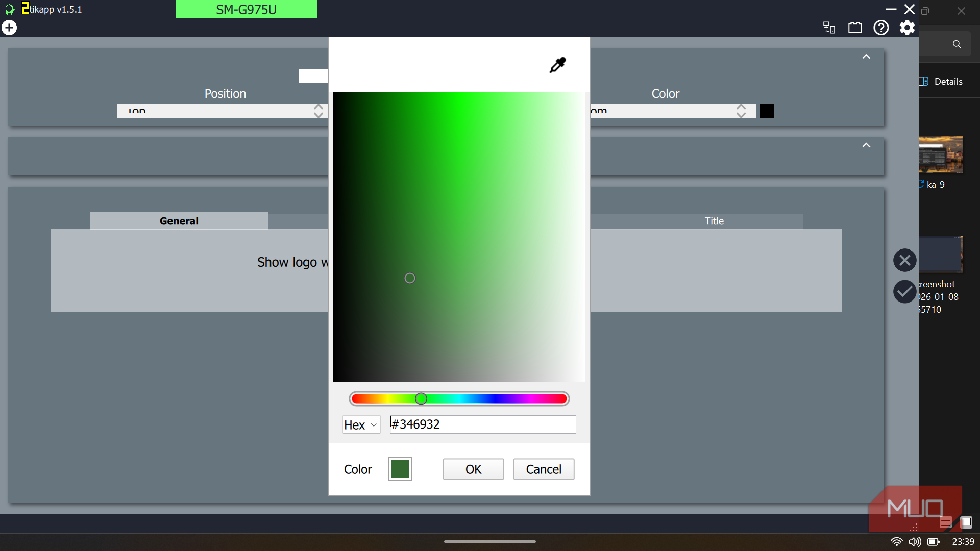Screen dimensions: 980x551
Task: Click the green Color preview swatch
Action: pos(400,469)
